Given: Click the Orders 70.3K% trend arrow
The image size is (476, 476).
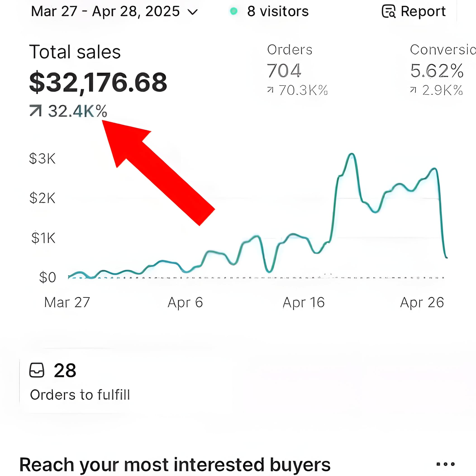Looking at the screenshot, I should 270,90.
